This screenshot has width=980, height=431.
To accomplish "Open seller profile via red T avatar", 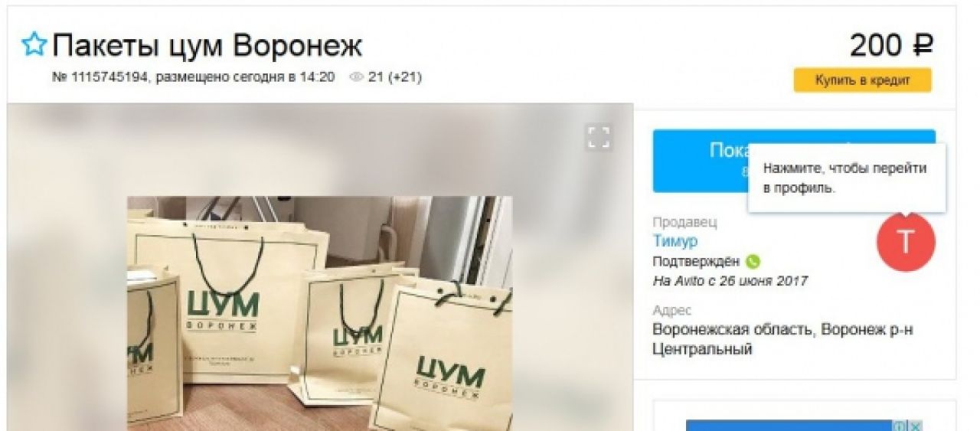I will [906, 242].
